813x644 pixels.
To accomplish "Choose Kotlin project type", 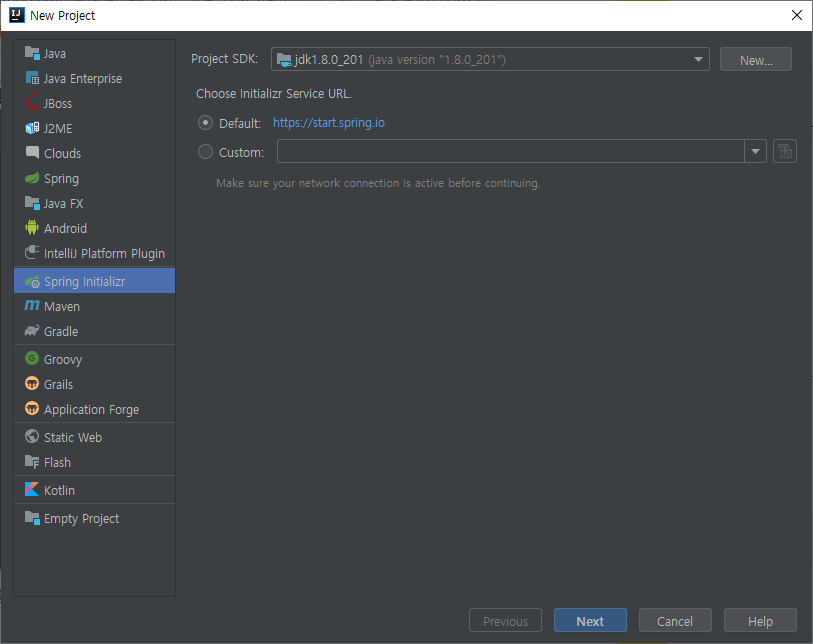I will pos(94,490).
